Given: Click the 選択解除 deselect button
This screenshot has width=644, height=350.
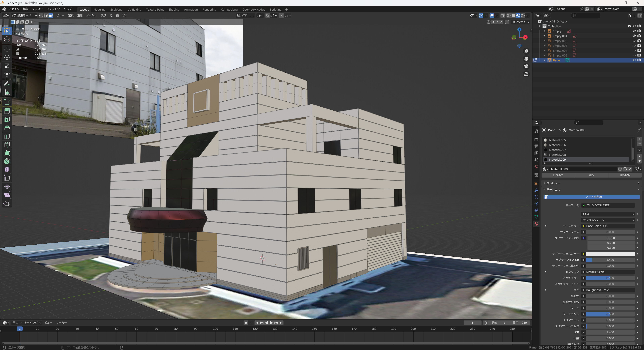Looking at the screenshot, I should [x=625, y=175].
